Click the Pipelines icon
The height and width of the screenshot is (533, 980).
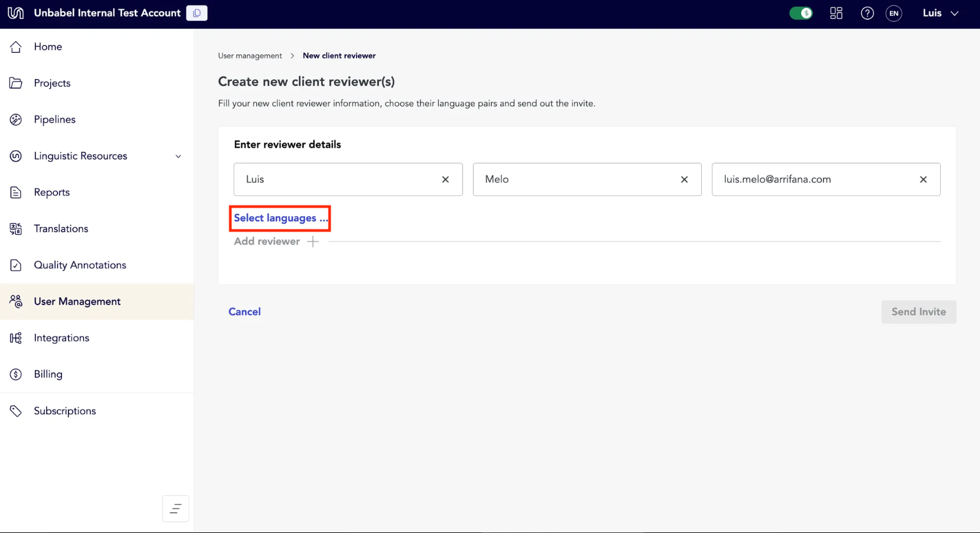[16, 119]
